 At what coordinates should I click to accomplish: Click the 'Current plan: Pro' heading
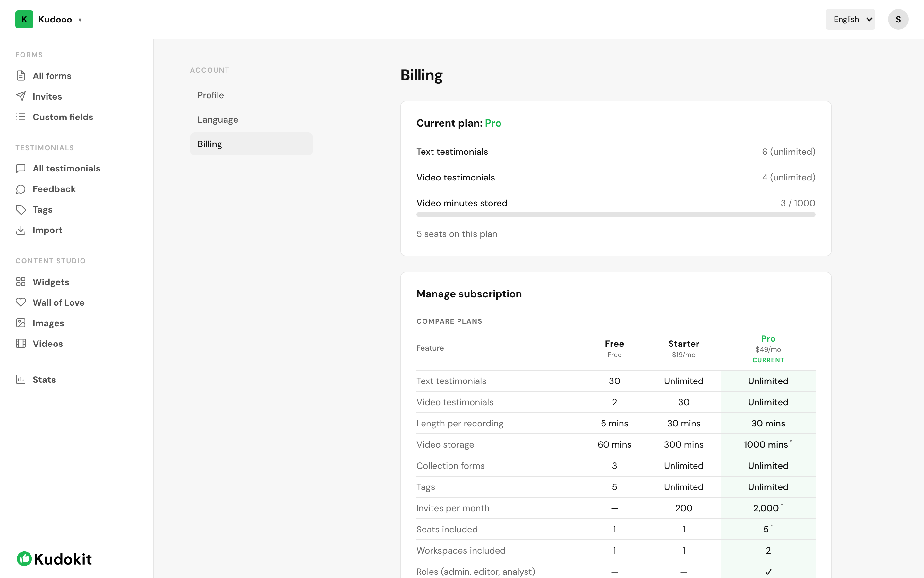458,123
